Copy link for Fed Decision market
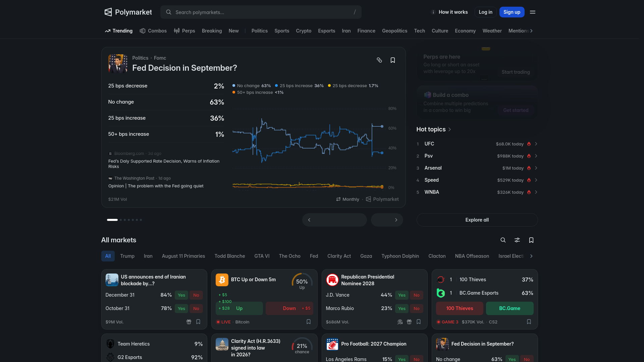 [379, 60]
